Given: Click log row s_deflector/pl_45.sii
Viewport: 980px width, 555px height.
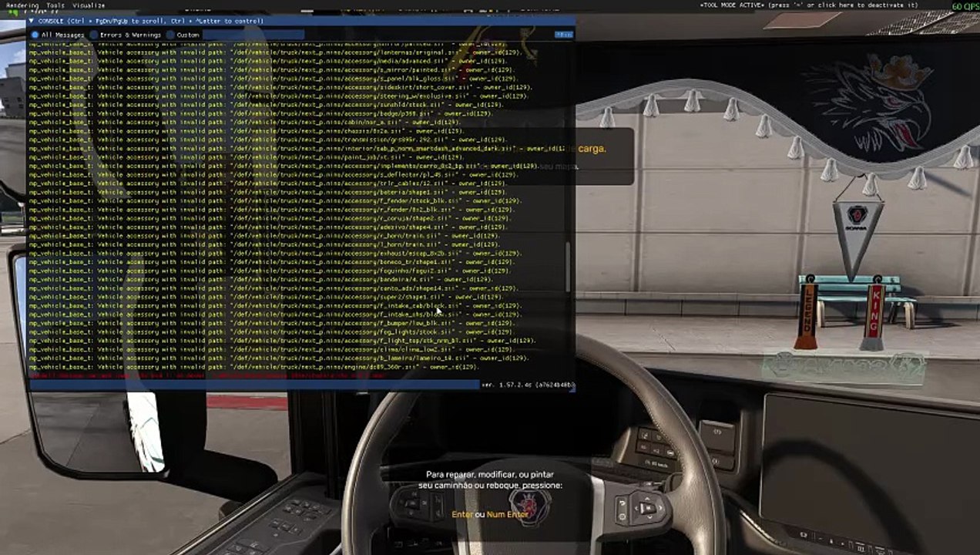Looking at the screenshot, I should pyautogui.click(x=274, y=175).
